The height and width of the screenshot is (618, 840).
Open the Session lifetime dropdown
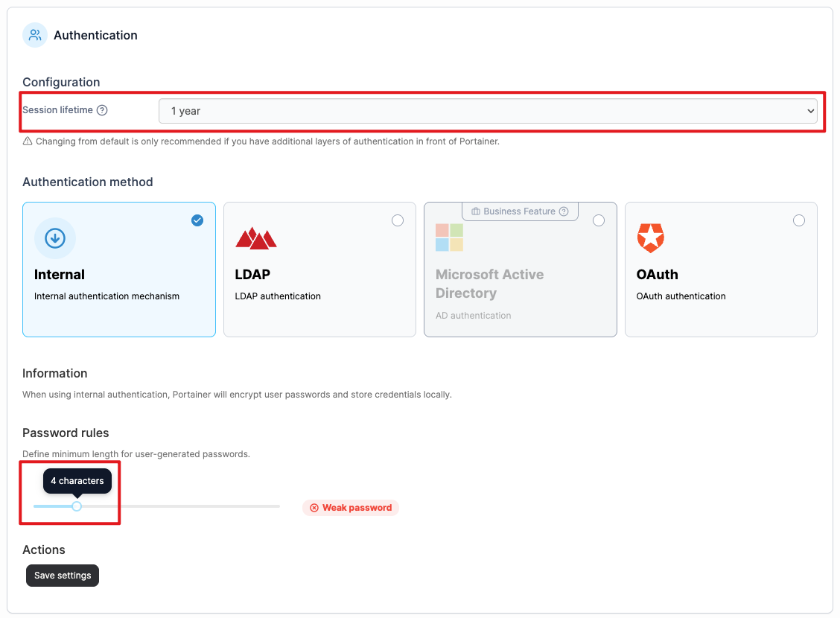[488, 111]
